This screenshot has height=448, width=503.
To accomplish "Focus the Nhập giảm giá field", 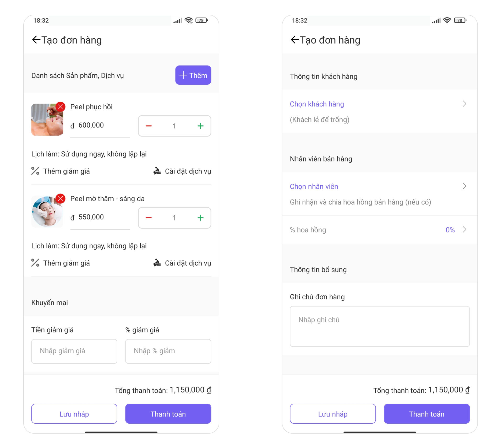I will click(74, 351).
